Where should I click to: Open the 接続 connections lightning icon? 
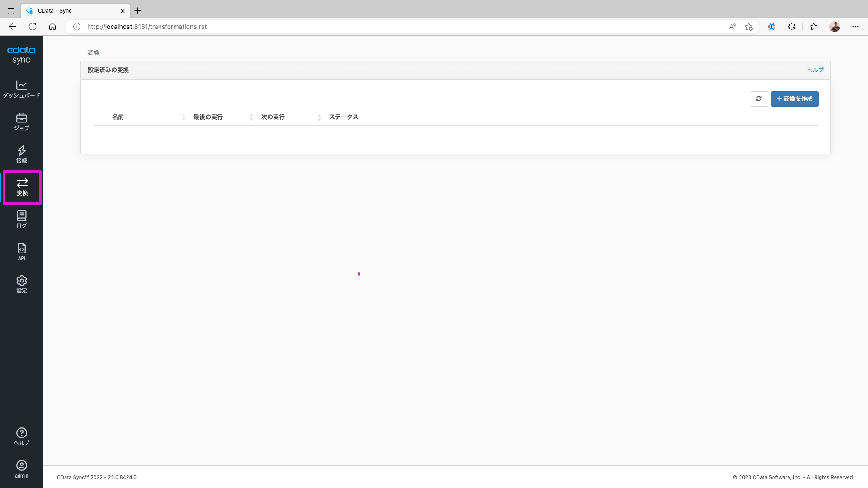pos(21,154)
